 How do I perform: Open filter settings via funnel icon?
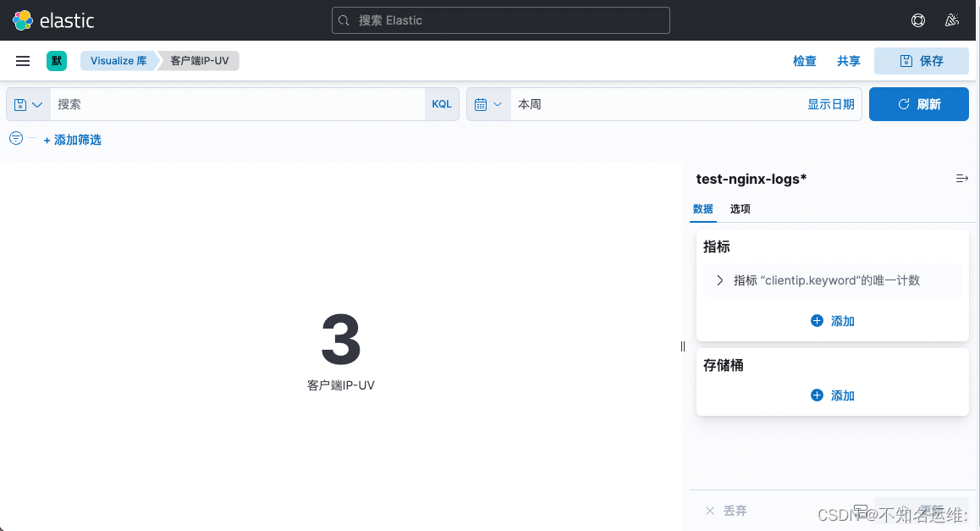[15, 138]
